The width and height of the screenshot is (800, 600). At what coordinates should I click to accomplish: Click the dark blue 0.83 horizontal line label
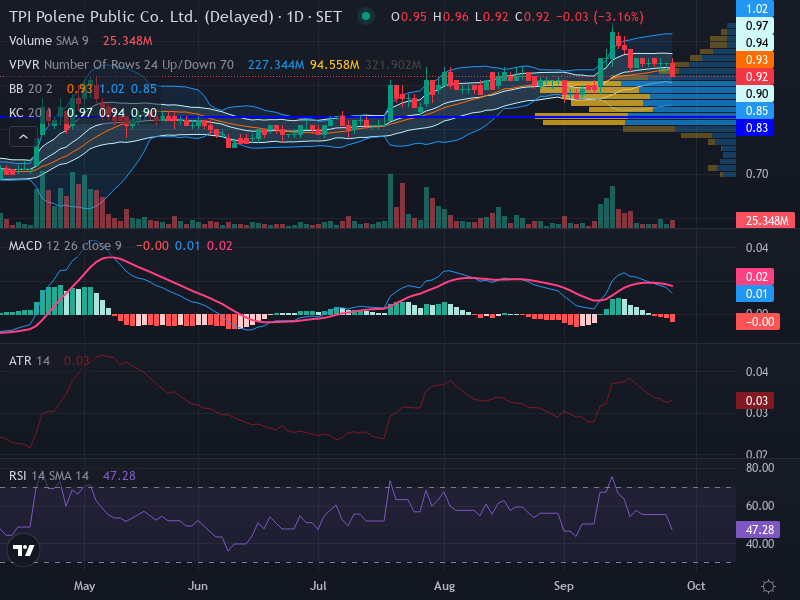coord(756,128)
